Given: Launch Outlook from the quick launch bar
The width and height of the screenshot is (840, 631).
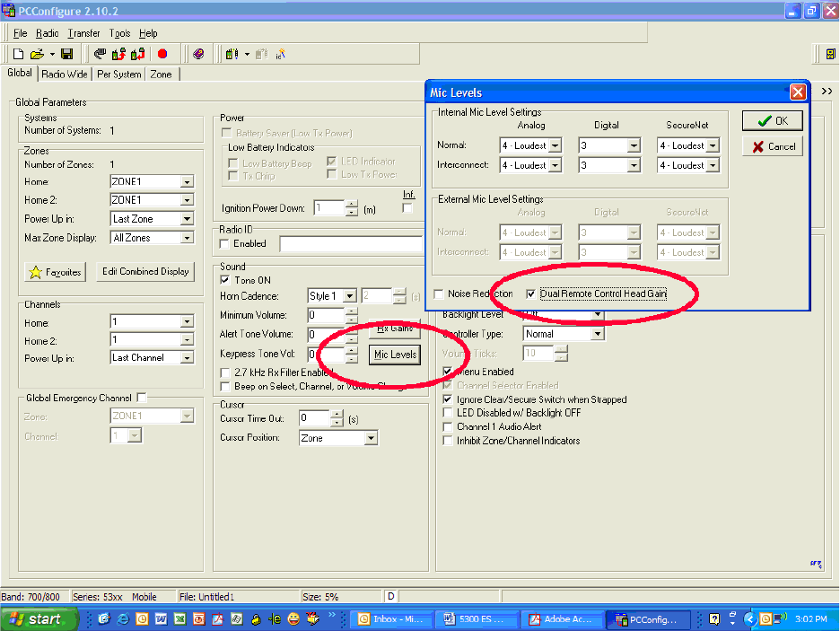Looking at the screenshot, I should pyautogui.click(x=142, y=619).
